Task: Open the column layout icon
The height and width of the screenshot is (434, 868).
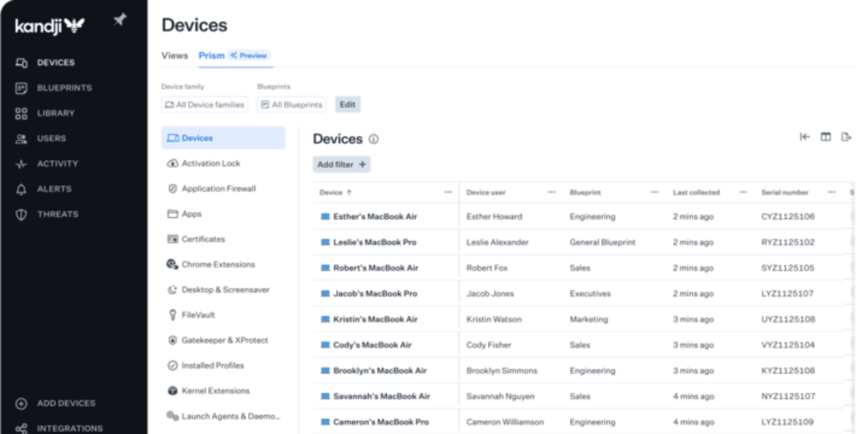Action: point(825,137)
